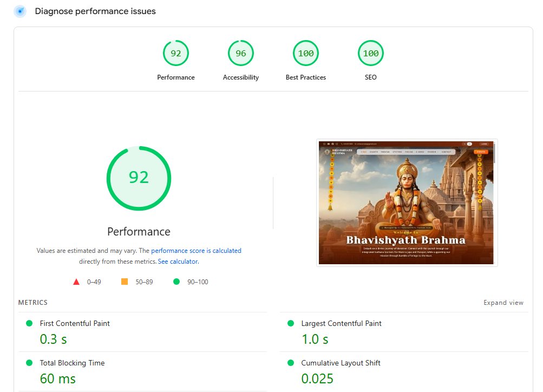Viewport: 543px width, 392px height.
Task: Open the Bhavishyath Brahma page screenshot thumbnail
Action: point(407,202)
